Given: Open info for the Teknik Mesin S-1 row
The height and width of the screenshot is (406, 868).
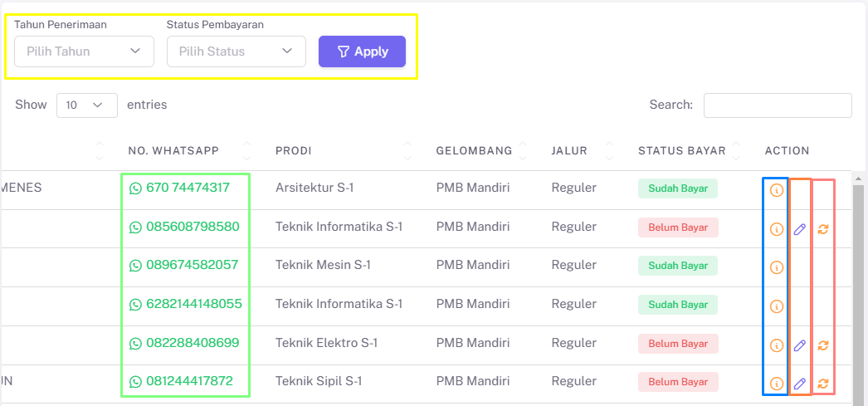Looking at the screenshot, I should [777, 267].
